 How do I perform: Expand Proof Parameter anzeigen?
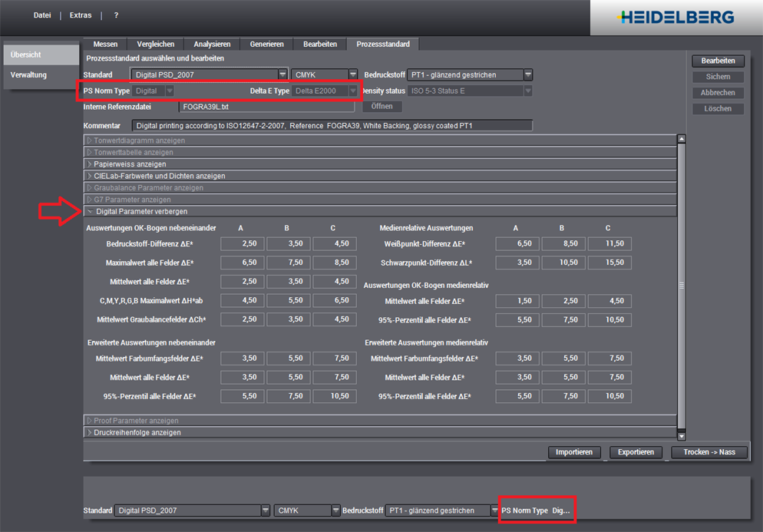pyautogui.click(x=380, y=421)
